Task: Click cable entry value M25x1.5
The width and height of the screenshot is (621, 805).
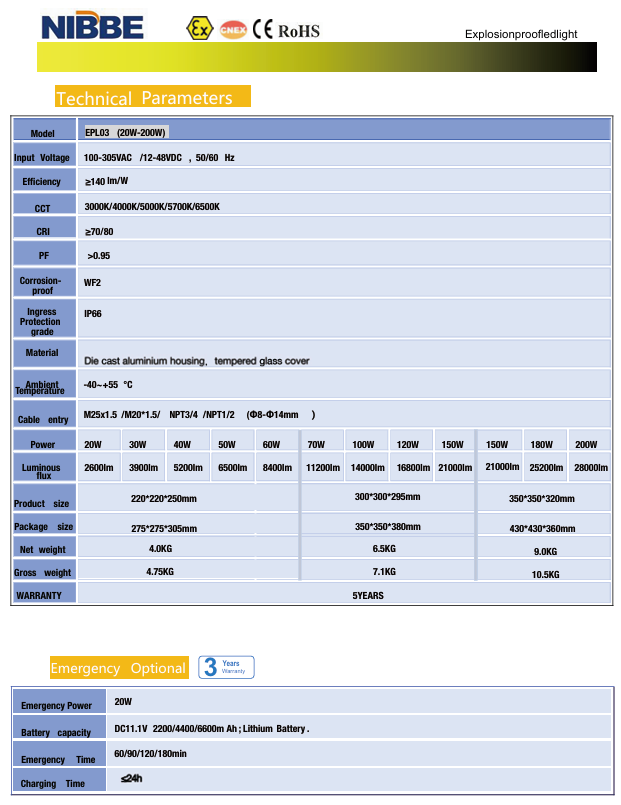Action: click(101, 414)
